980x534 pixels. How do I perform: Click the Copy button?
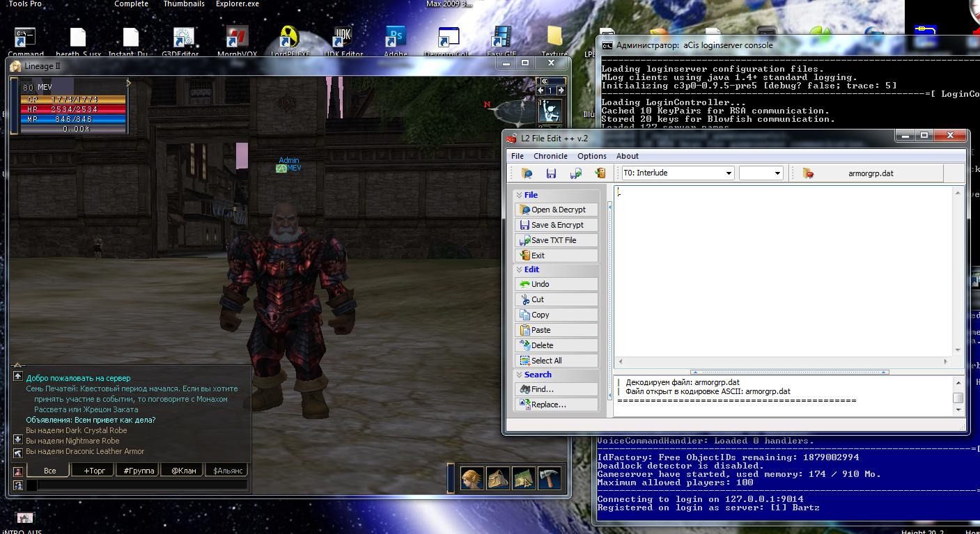[x=557, y=315]
